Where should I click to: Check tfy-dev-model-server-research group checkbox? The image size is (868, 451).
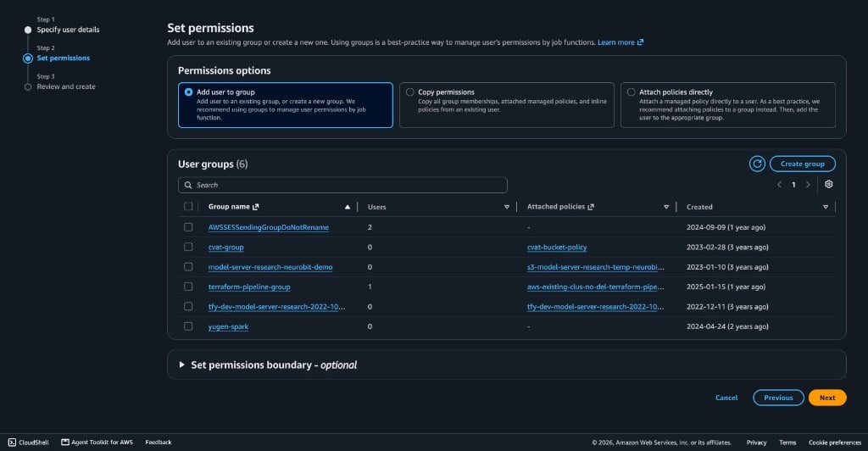(188, 307)
